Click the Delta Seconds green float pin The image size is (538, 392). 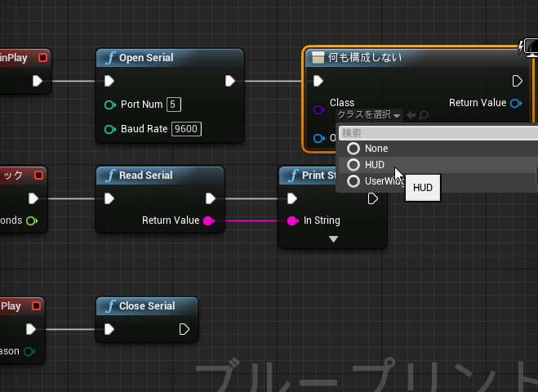click(x=32, y=220)
